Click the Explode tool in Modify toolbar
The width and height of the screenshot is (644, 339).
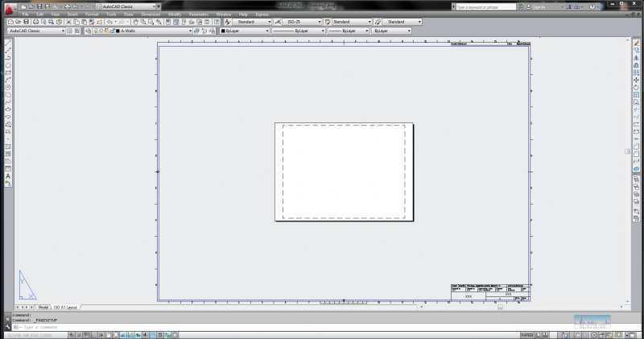[636, 168]
